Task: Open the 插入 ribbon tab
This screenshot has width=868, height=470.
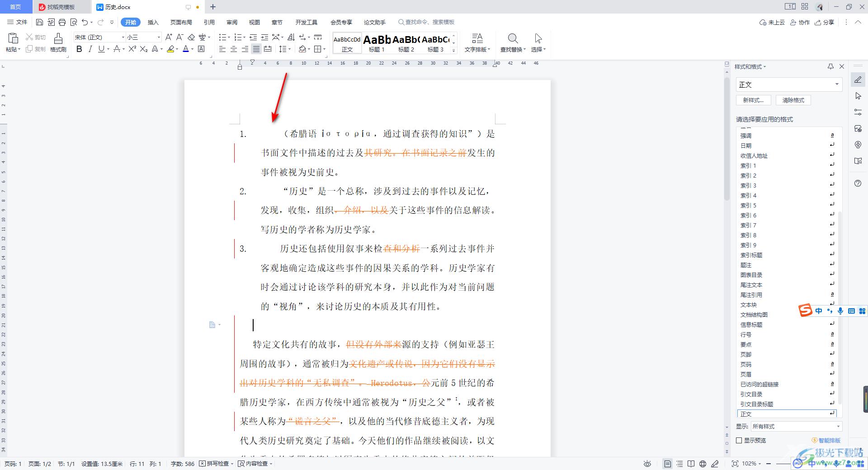Action: (x=153, y=22)
